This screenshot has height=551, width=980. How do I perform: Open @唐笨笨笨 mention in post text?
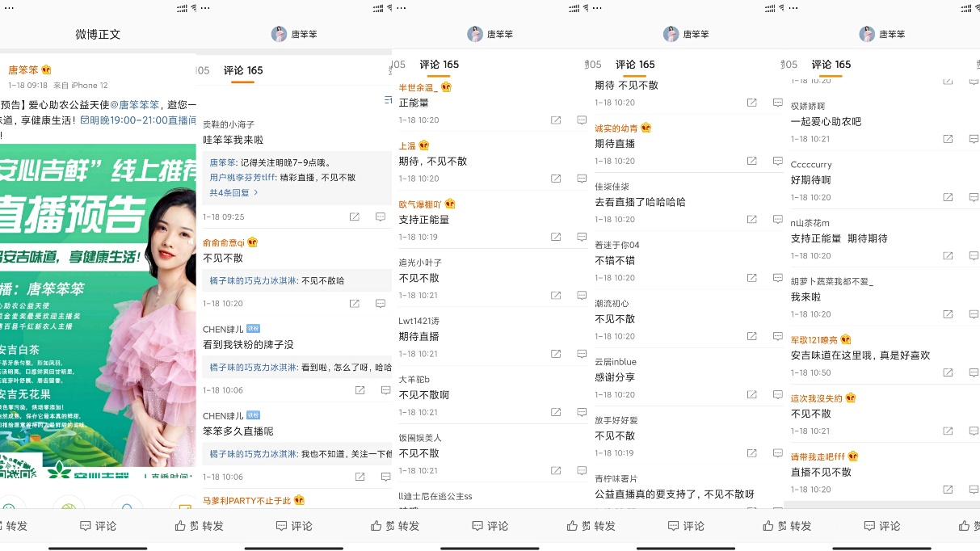click(135, 104)
